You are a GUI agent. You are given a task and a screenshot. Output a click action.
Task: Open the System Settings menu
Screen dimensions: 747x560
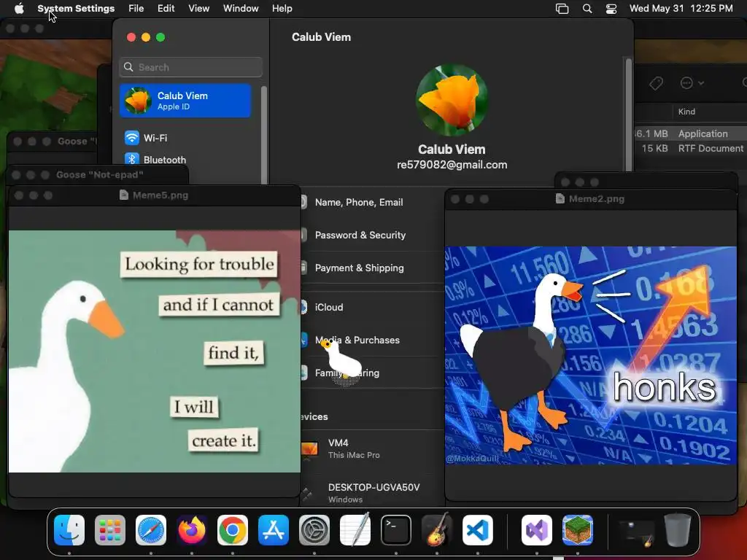(x=76, y=8)
